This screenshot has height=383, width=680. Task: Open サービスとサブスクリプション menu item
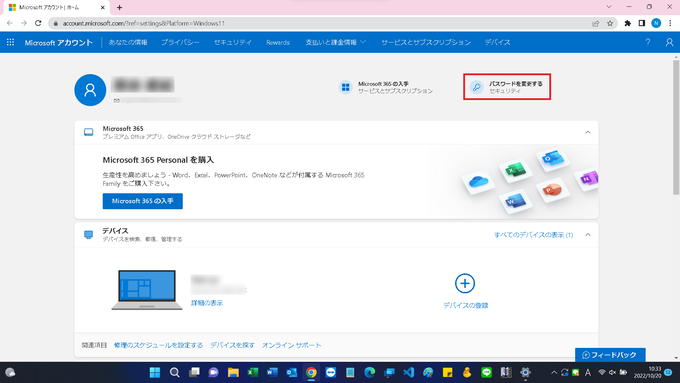coord(426,42)
